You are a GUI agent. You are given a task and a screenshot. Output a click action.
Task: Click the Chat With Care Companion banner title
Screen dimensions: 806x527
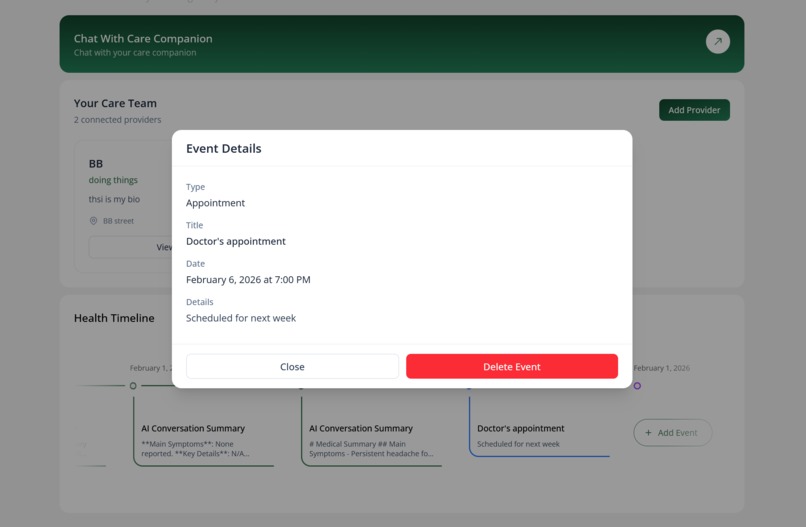click(x=143, y=39)
